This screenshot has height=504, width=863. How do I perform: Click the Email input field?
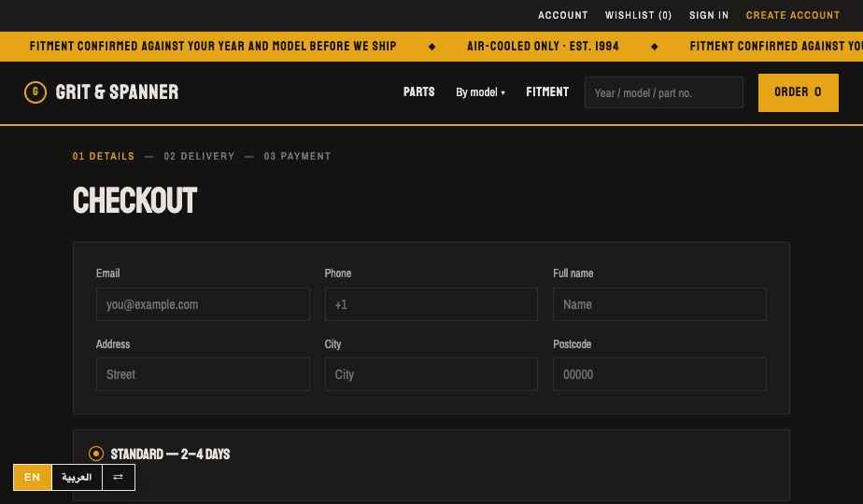tap(203, 304)
